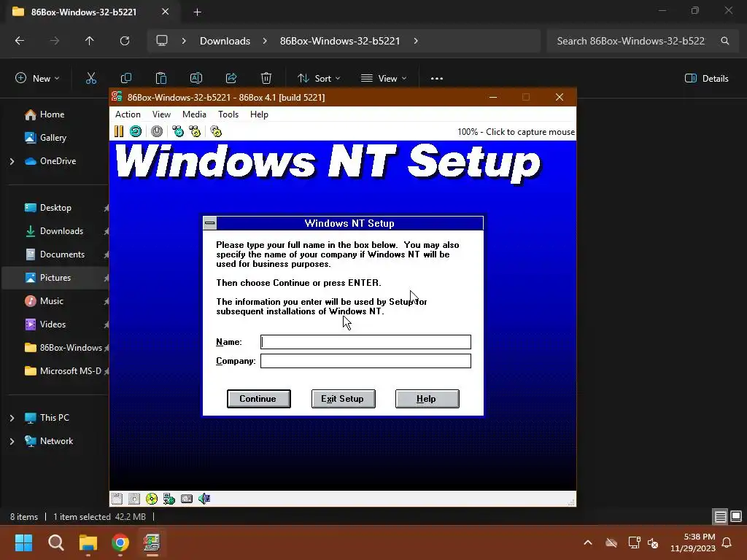Expand the This PC tree node

[12, 418]
